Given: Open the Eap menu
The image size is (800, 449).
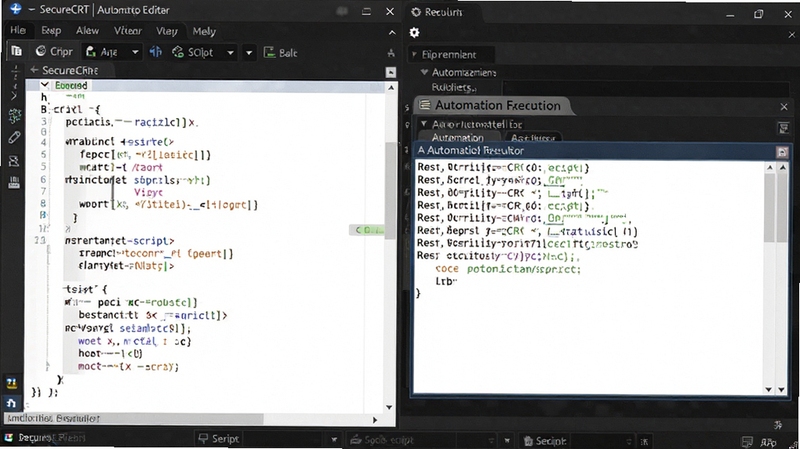Looking at the screenshot, I should click(51, 31).
